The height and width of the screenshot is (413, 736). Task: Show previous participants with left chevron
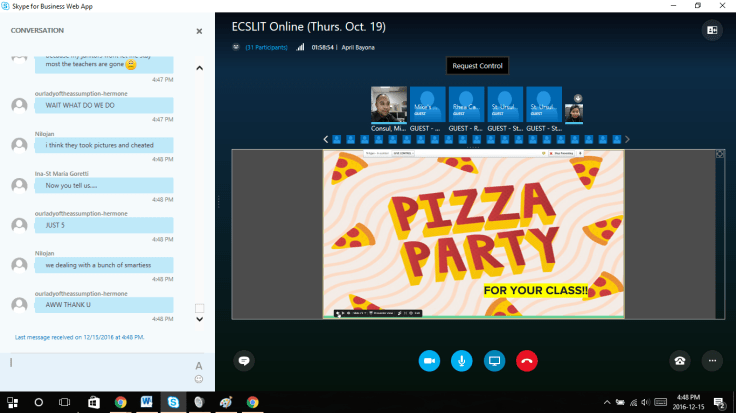click(x=325, y=140)
